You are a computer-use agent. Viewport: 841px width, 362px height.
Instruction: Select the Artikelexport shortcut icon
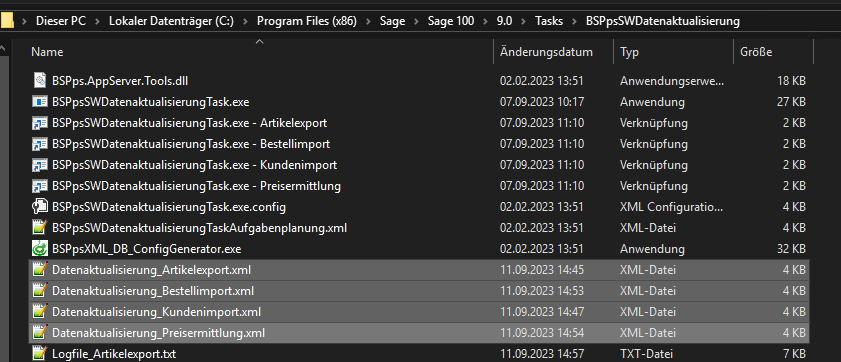coord(40,123)
